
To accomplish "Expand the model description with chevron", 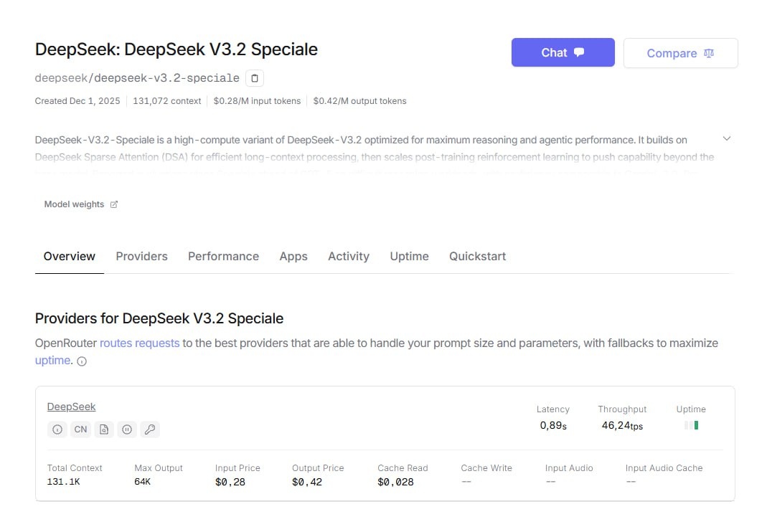I will click(726, 138).
